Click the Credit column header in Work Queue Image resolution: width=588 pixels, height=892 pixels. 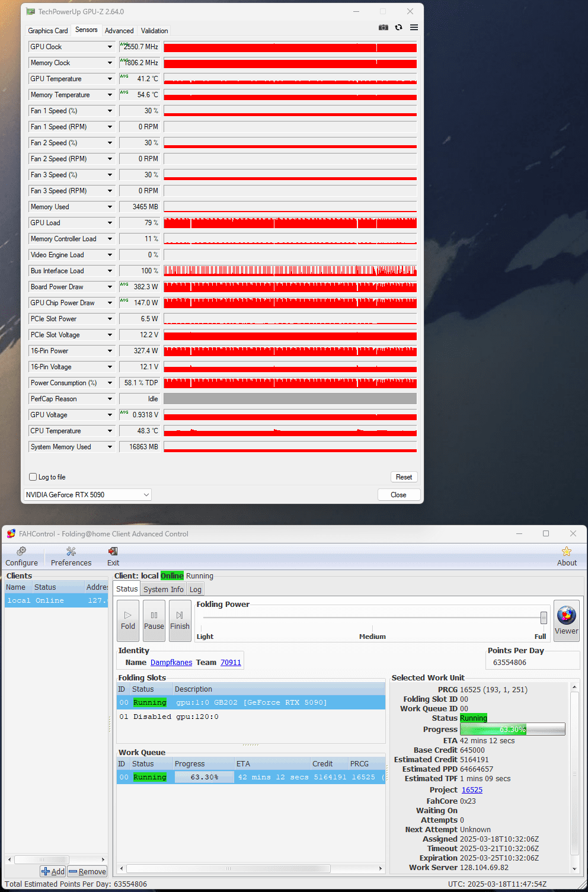point(329,764)
